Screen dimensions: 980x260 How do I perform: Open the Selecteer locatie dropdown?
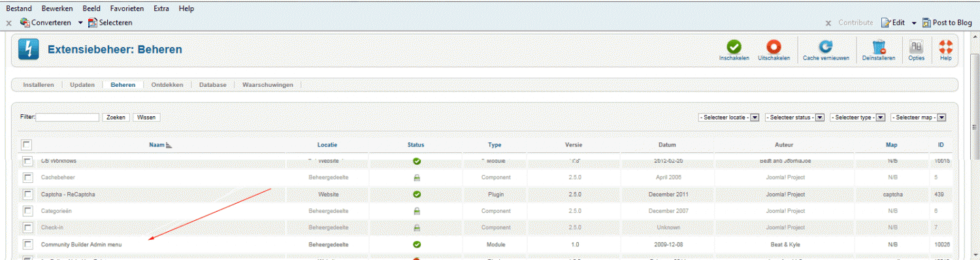tap(728, 118)
